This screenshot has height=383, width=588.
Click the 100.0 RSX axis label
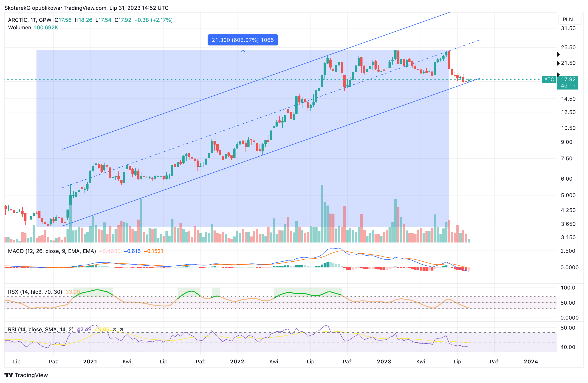click(x=568, y=287)
